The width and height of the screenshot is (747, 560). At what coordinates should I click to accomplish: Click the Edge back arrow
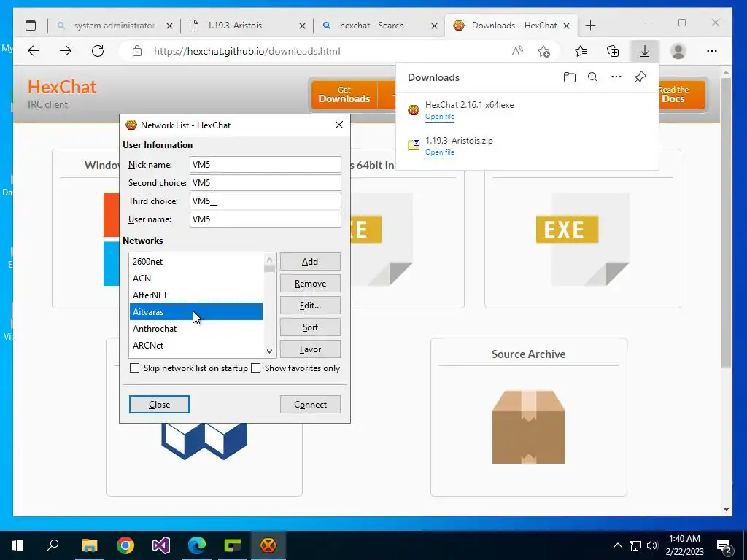pos(34,51)
